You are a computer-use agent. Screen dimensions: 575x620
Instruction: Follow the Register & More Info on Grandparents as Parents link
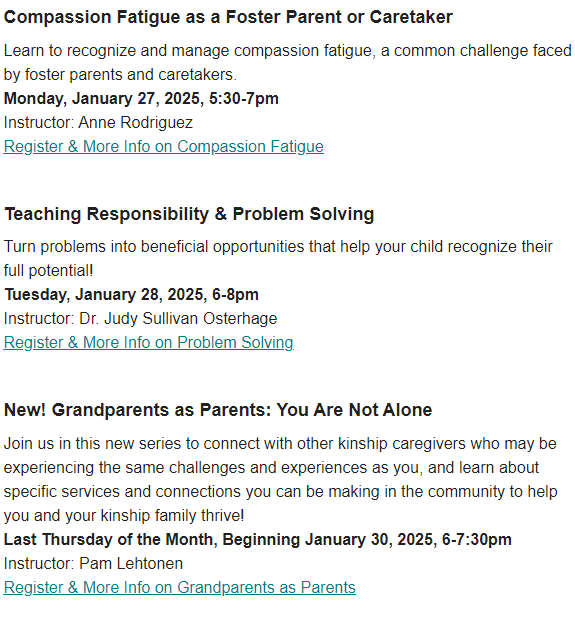tap(180, 588)
